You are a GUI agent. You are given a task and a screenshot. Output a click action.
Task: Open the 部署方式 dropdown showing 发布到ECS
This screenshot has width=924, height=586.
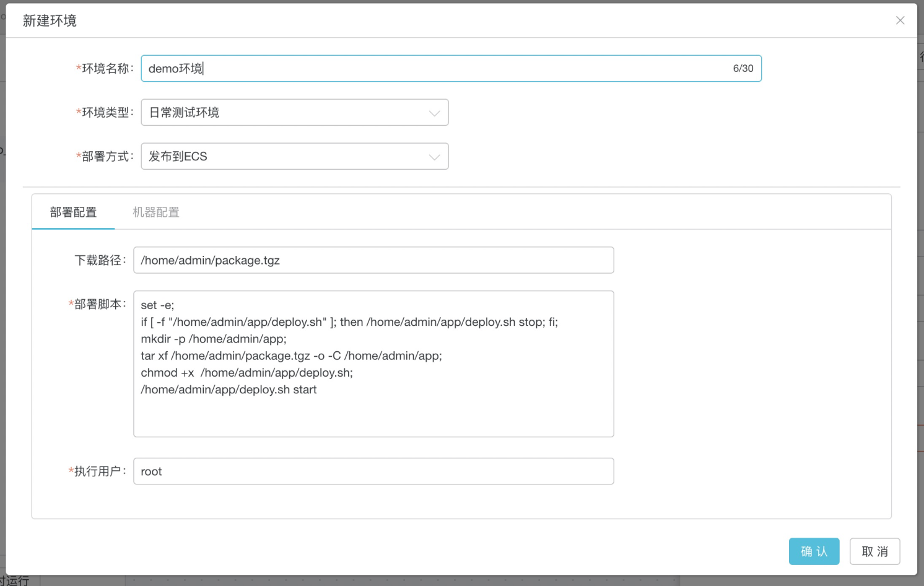click(x=295, y=156)
